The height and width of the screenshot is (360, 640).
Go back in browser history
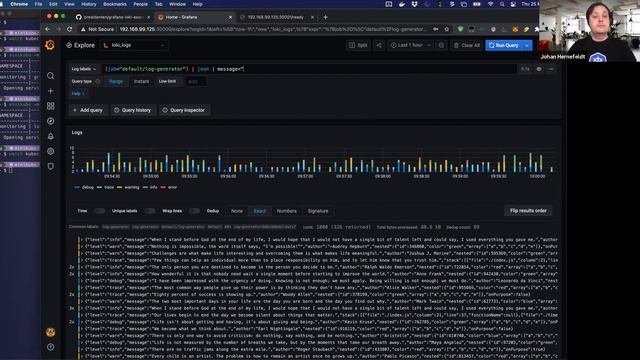click(48, 29)
